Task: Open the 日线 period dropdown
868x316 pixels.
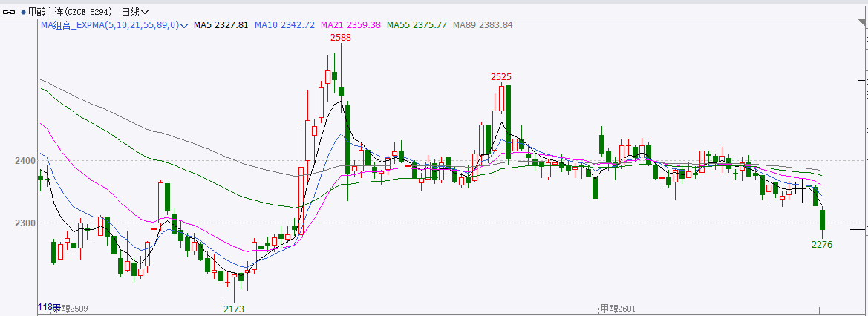Action: pos(134,12)
